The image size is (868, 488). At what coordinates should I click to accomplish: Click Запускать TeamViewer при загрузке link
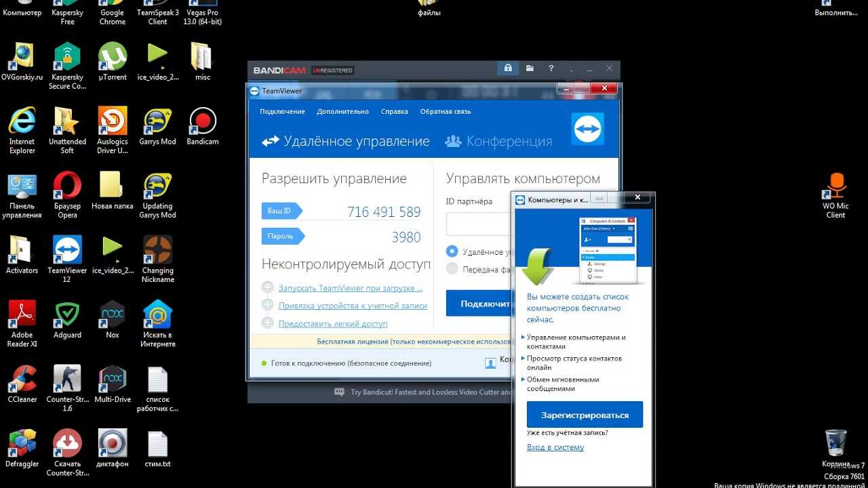(x=350, y=287)
